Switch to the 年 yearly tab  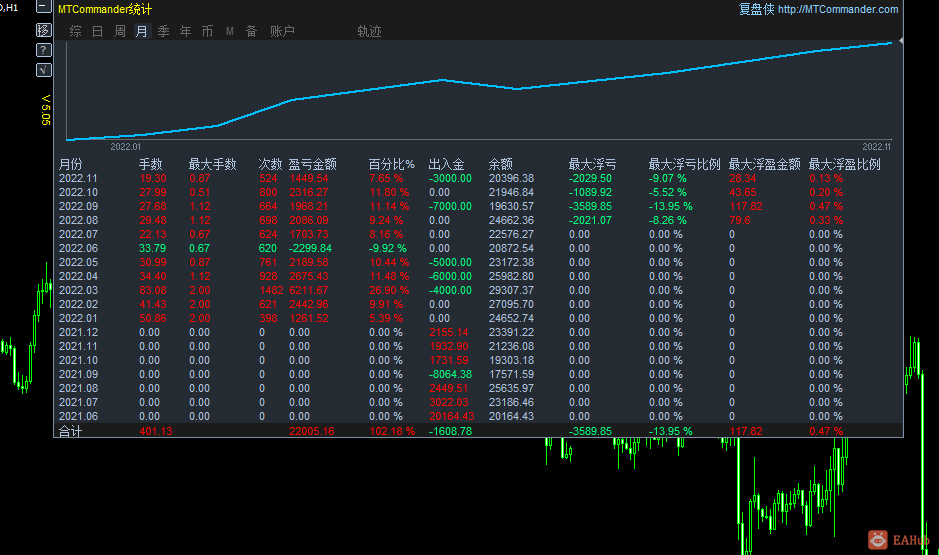[186, 31]
